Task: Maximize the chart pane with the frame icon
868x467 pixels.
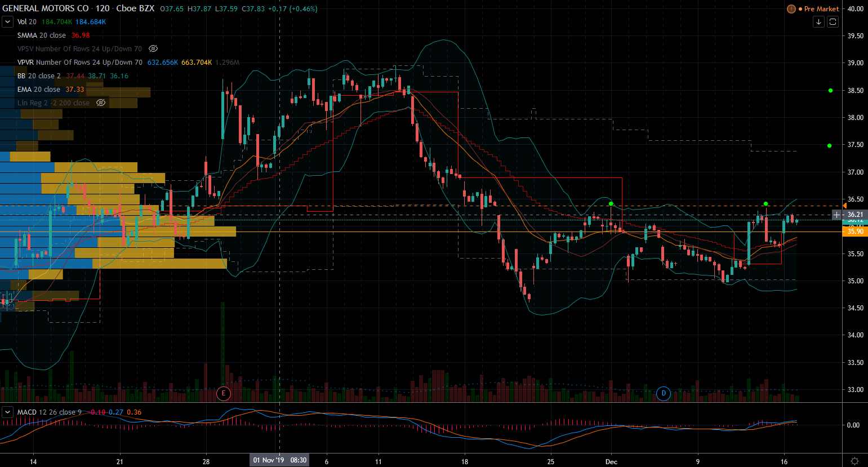Action: tap(833, 22)
